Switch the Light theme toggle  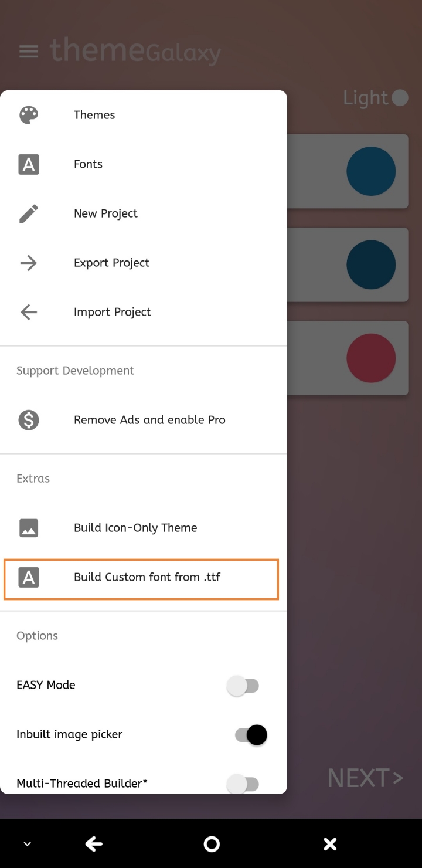(400, 98)
